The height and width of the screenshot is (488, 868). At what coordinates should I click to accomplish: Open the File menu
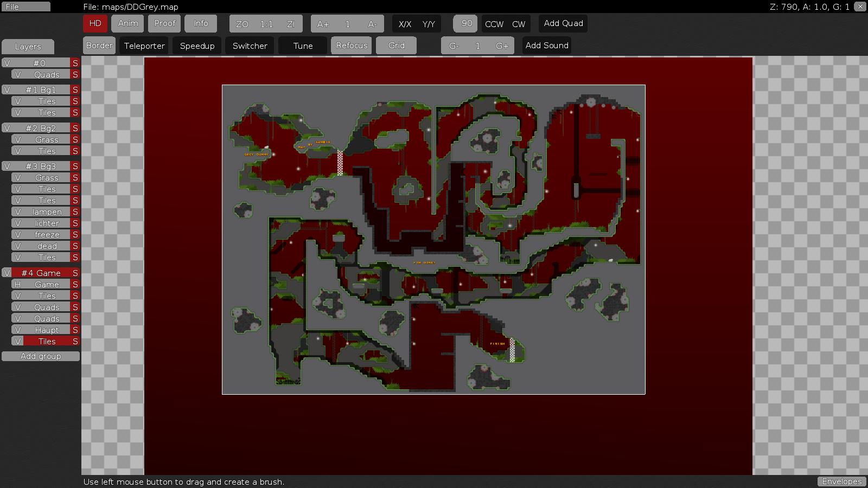[25, 7]
